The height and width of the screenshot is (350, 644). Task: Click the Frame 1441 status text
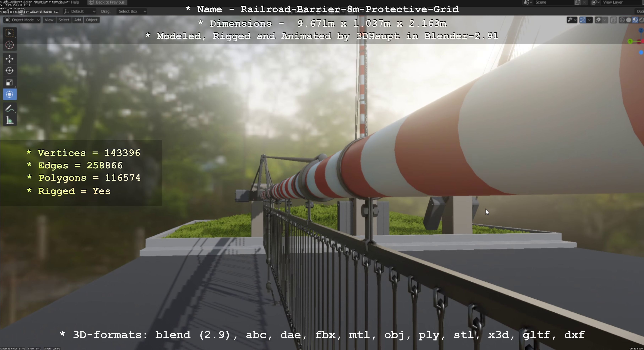[34, 349]
